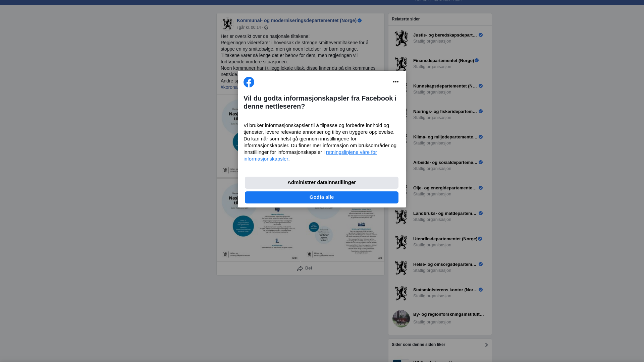This screenshot has width=644, height=362.
Task: Open the three-dots menu in the cookie dialog
Action: coord(396,82)
